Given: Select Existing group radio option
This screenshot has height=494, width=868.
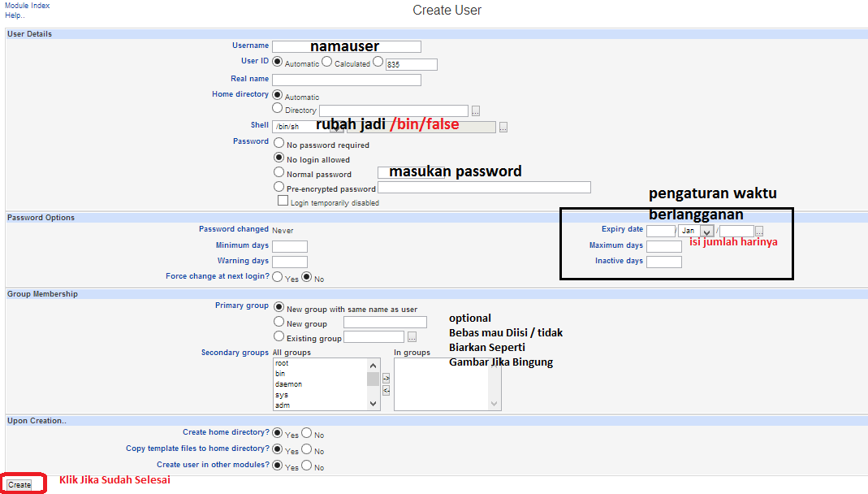Looking at the screenshot, I should click(x=279, y=336).
